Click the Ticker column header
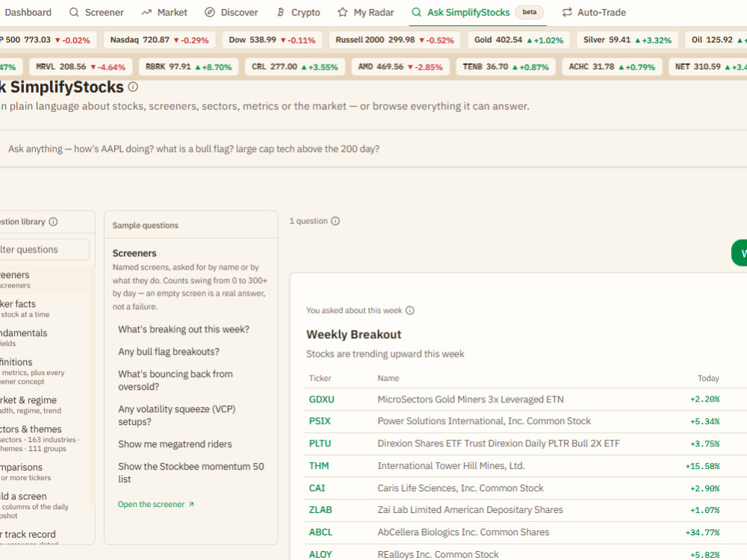The height and width of the screenshot is (560, 747). [320, 378]
